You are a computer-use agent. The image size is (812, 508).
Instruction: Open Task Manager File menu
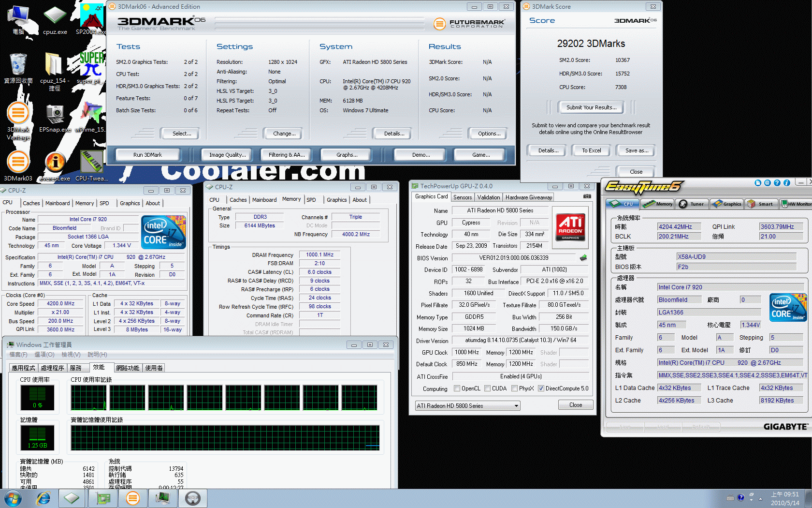[x=18, y=355]
